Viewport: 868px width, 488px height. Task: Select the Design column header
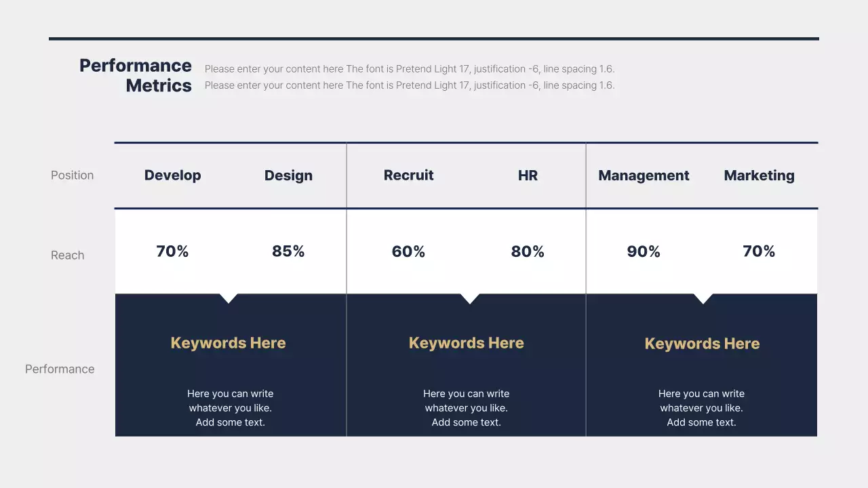pyautogui.click(x=288, y=176)
